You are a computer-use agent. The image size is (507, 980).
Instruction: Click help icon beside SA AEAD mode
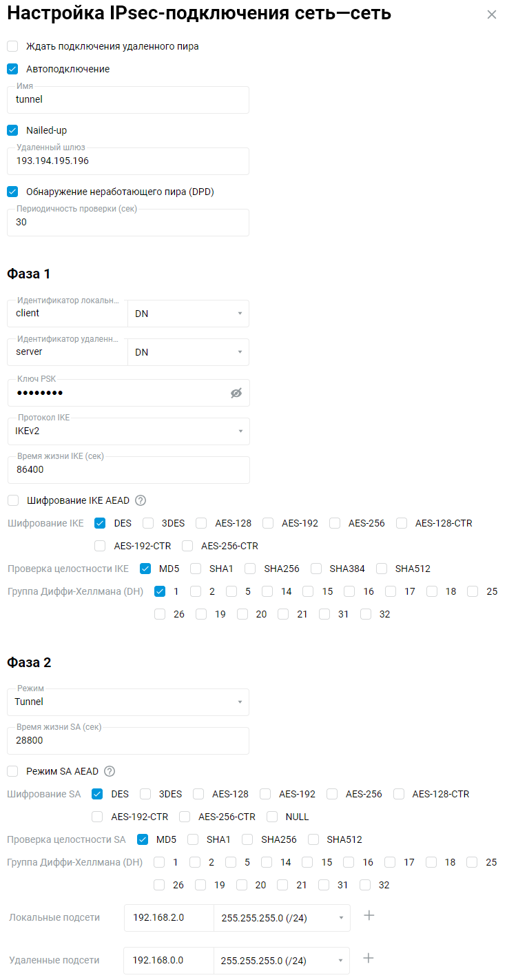pos(110,771)
